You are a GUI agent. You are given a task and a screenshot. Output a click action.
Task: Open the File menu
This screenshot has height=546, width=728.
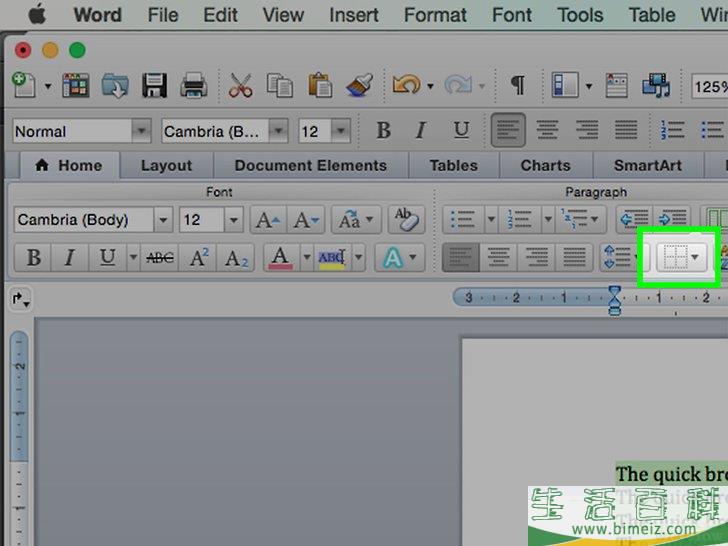(x=163, y=15)
